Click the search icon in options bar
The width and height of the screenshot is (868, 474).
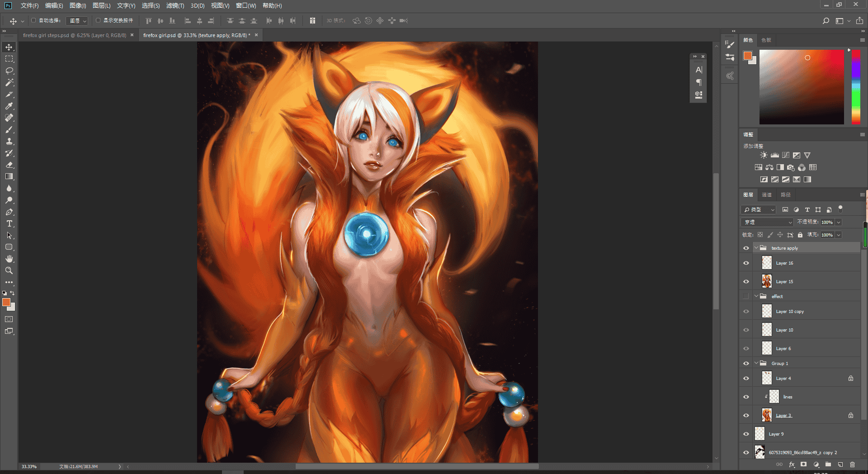click(826, 21)
